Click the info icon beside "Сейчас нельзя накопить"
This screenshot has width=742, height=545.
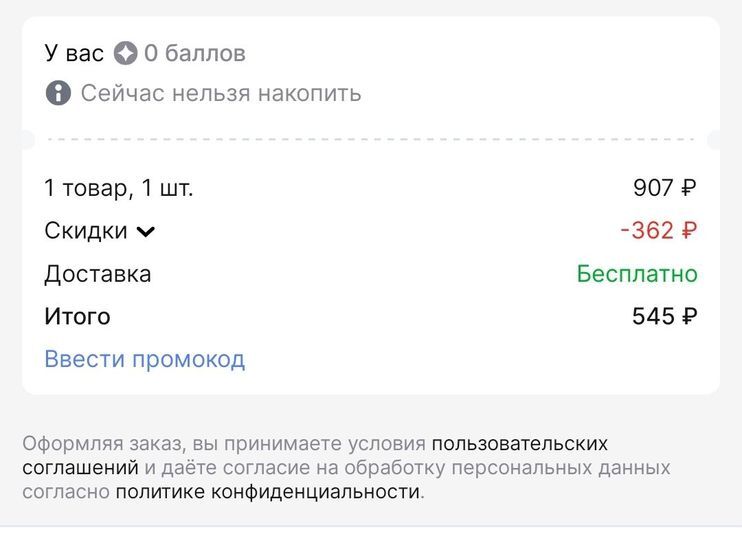[58, 94]
